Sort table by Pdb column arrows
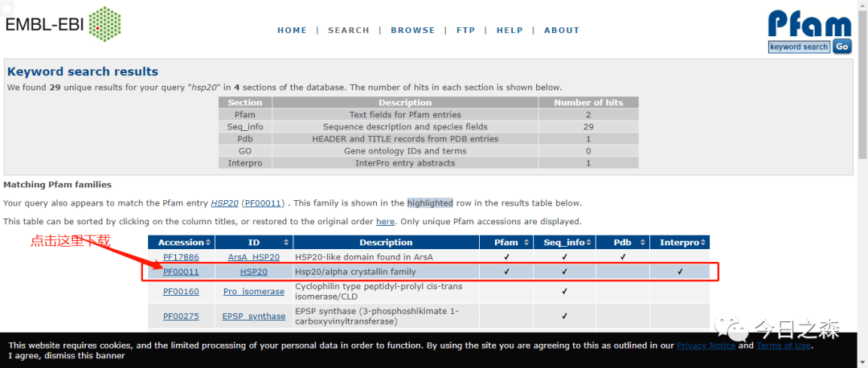 click(645, 243)
